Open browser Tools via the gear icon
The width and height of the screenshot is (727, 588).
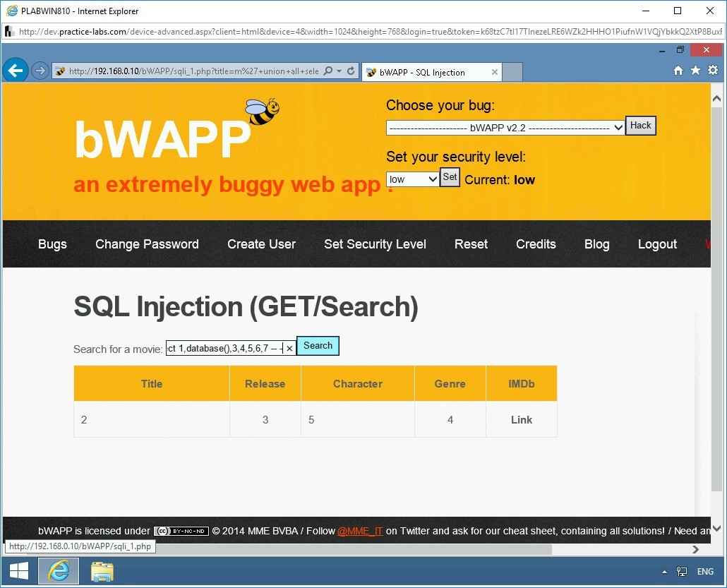click(x=713, y=71)
